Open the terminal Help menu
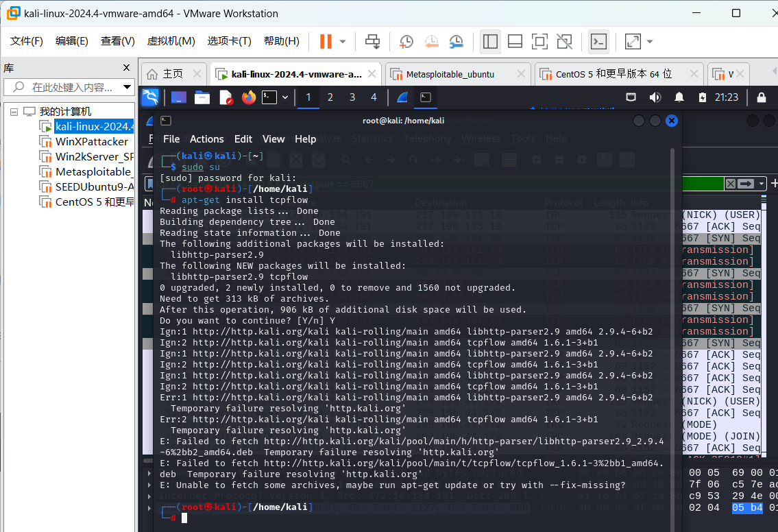Screen dimensions: 778x532 tap(305, 139)
